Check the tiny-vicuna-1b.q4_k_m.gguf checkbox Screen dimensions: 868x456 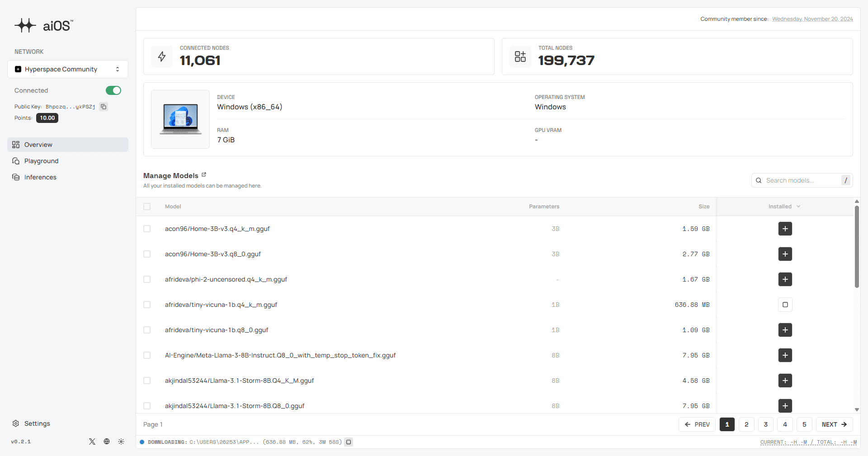point(147,305)
